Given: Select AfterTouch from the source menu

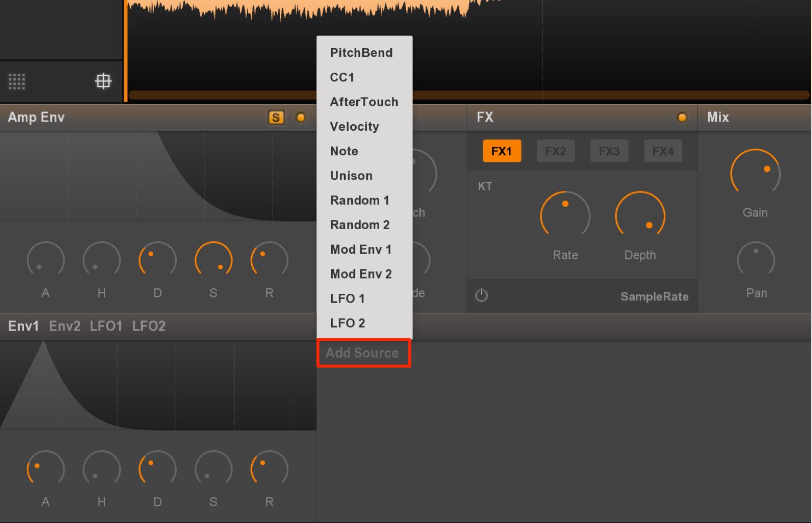Looking at the screenshot, I should point(364,102).
